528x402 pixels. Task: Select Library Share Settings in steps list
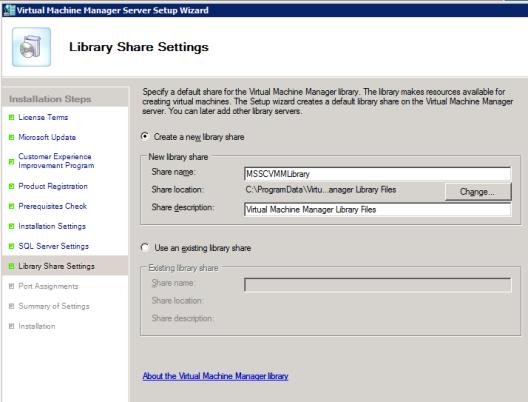pyautogui.click(x=57, y=266)
